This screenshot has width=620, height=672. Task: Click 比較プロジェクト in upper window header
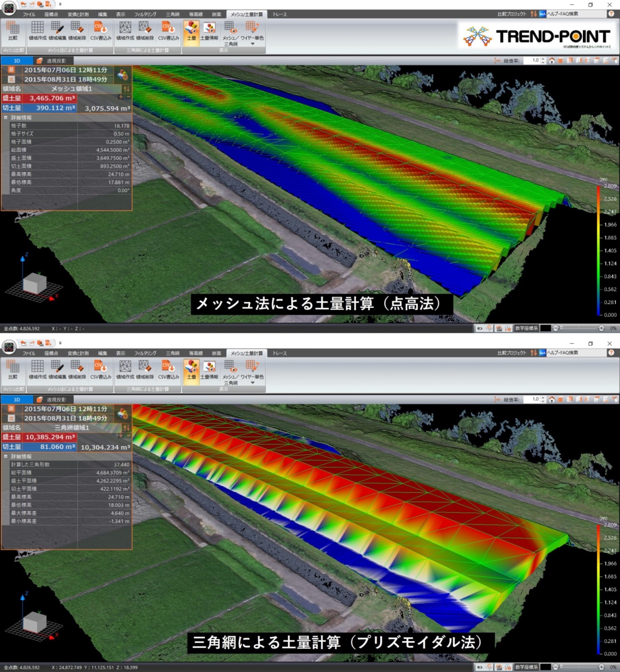512,14
